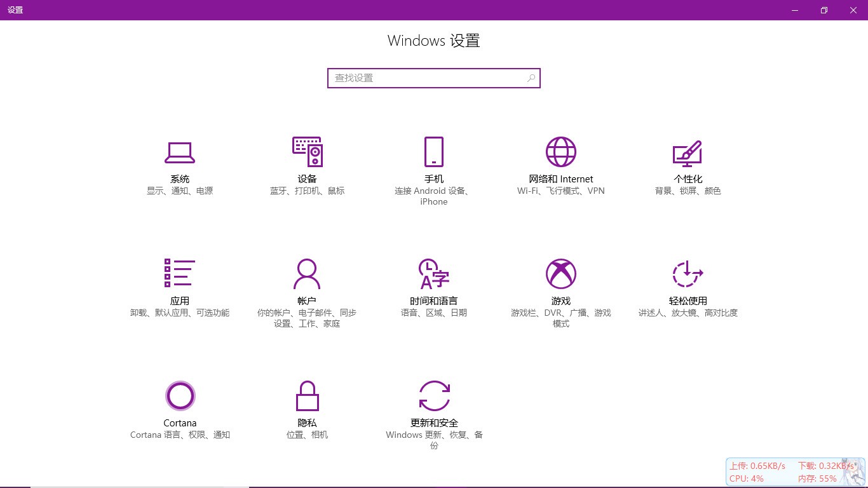Open the 更新和安全 sync arrows icon
868x488 pixels.
434,396
